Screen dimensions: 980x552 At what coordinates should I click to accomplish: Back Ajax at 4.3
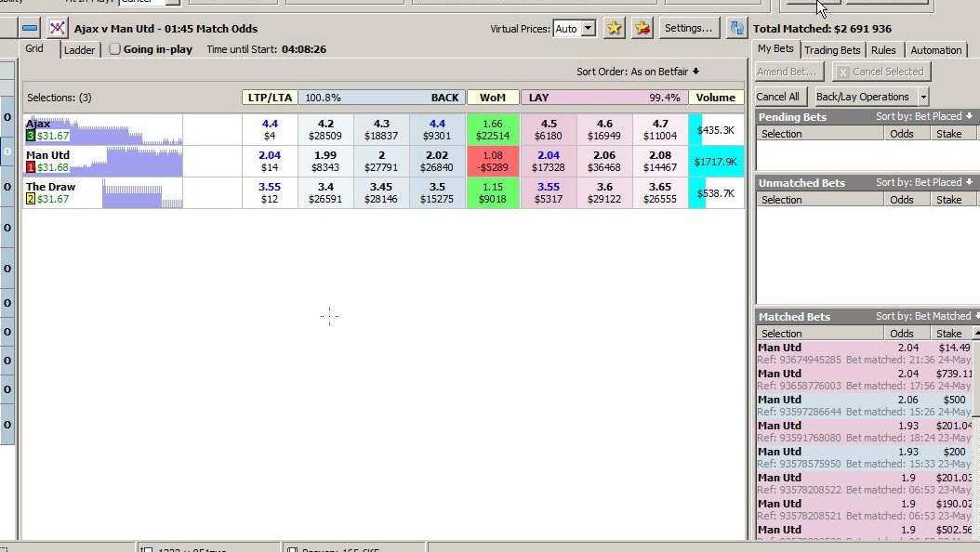tap(381, 129)
